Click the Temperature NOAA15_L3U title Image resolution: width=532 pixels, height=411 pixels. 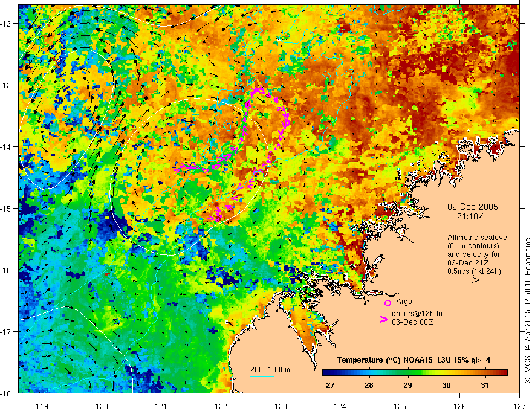tap(414, 360)
